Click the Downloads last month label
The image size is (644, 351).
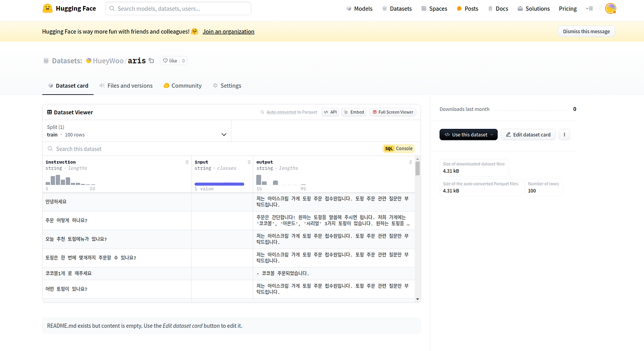coord(464,109)
